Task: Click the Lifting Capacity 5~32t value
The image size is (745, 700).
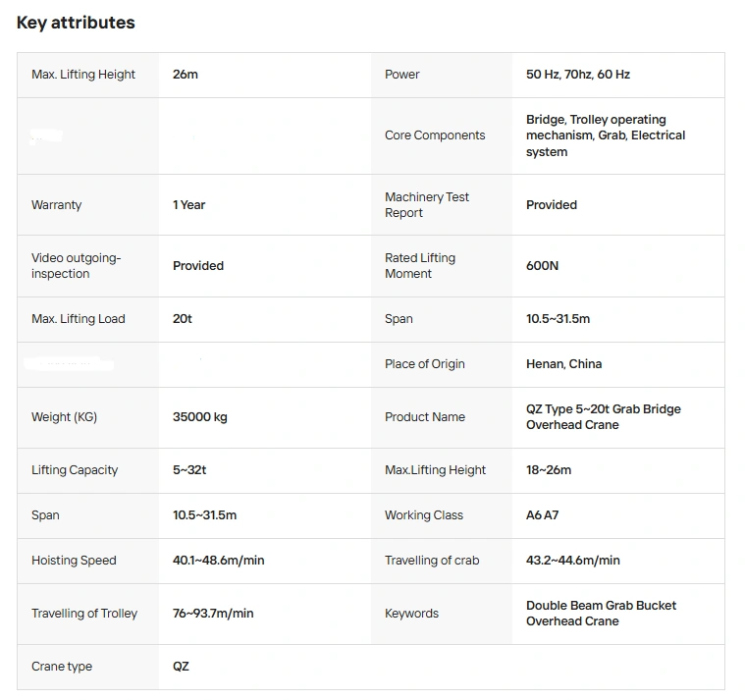Action: coord(189,470)
